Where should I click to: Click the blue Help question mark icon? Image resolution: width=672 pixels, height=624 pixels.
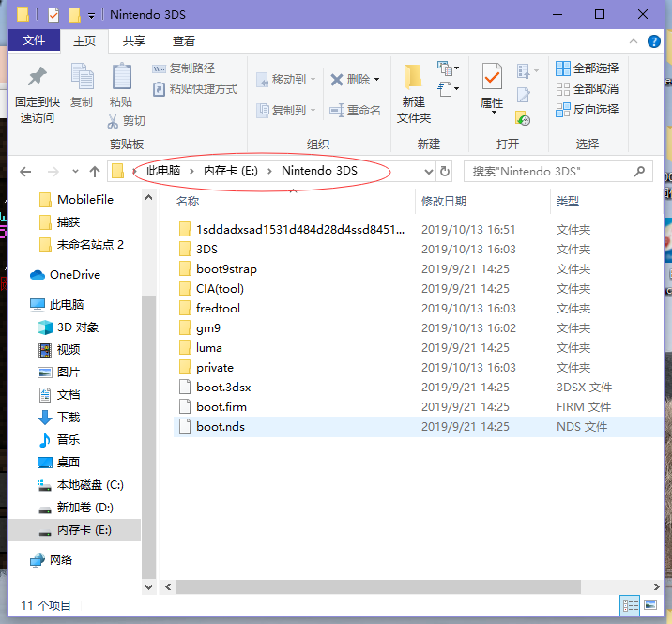(654, 41)
